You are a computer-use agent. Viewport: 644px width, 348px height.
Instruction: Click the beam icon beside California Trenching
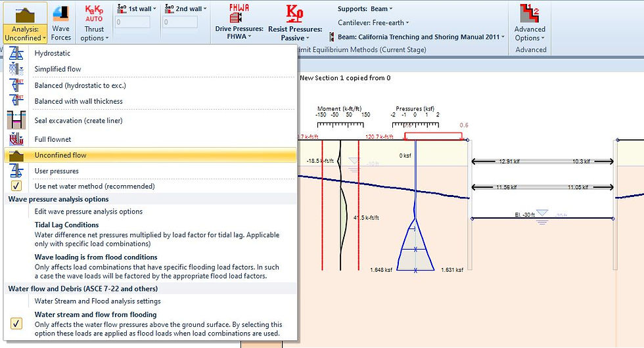click(331, 37)
